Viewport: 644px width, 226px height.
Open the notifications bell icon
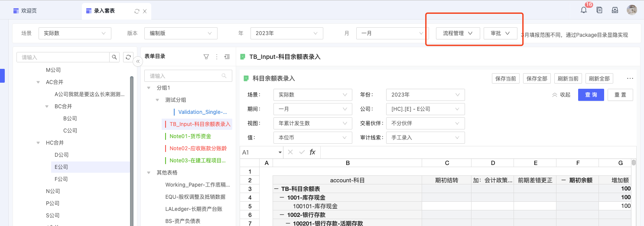tap(584, 10)
